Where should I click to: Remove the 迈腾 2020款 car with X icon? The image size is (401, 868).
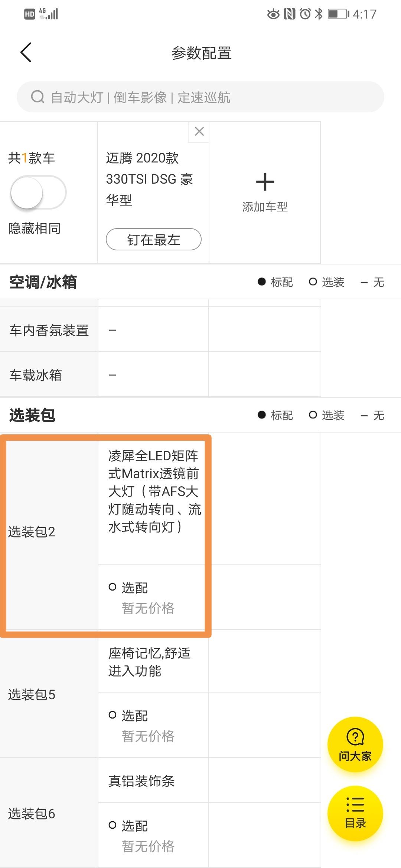point(199,131)
